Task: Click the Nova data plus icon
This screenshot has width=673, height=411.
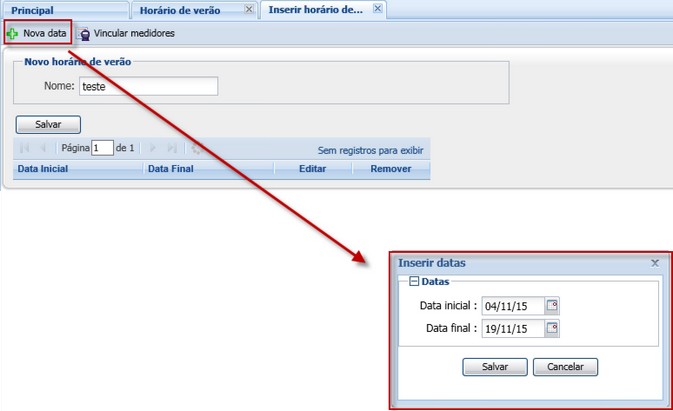Action: pos(12,33)
